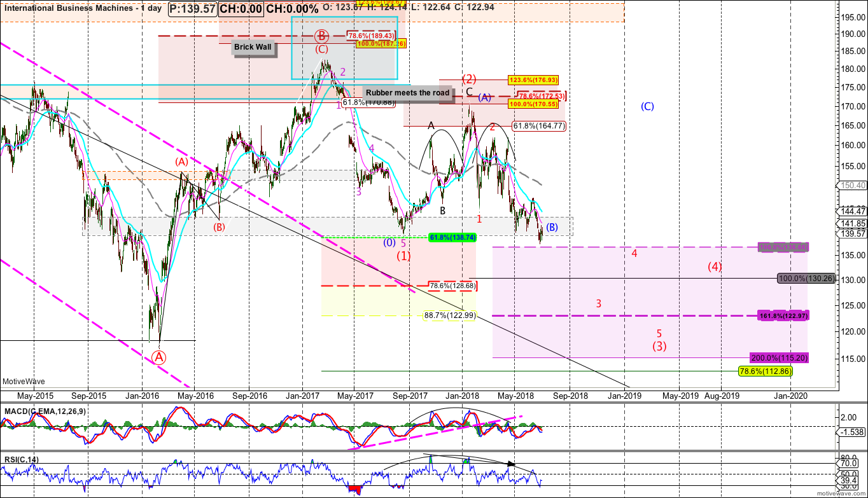The height and width of the screenshot is (498, 868).
Task: Click the blue (0) wave label
Action: tap(389, 242)
